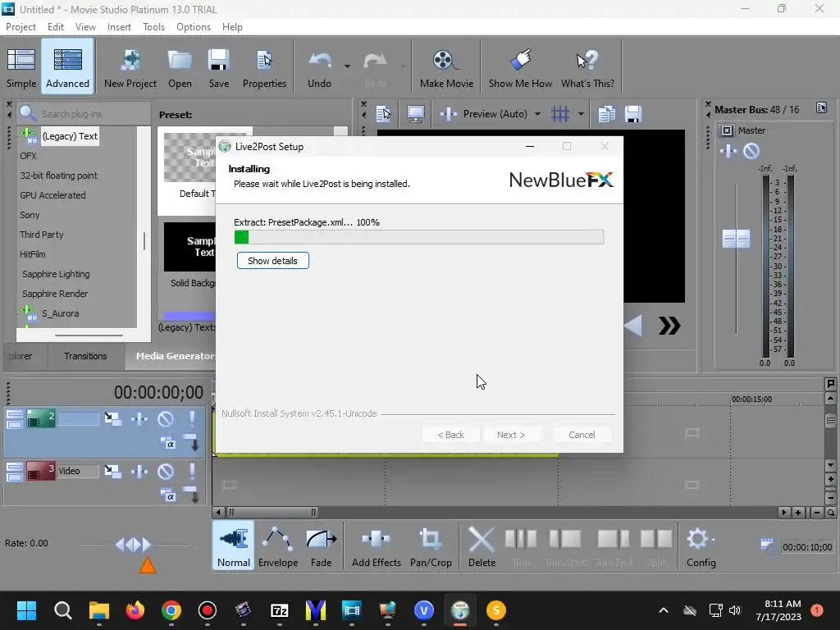Solo the Video track 3
The image size is (840, 630).
(191, 471)
